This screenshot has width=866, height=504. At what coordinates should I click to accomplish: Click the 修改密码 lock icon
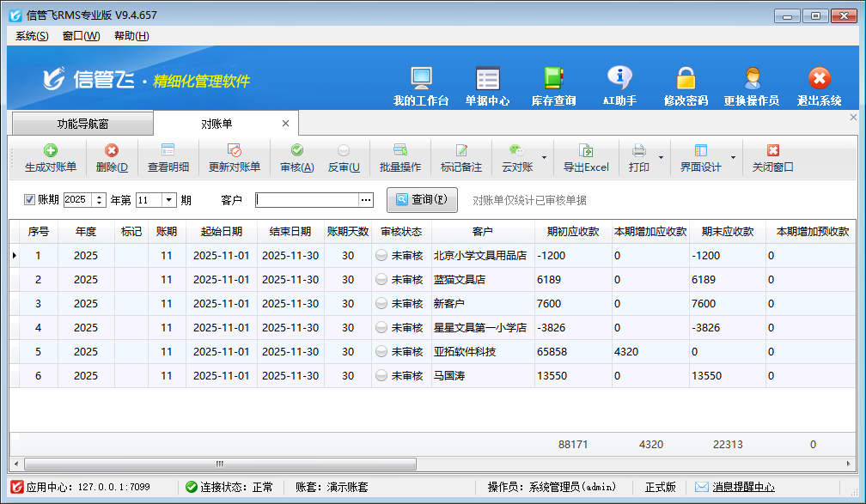pyautogui.click(x=686, y=86)
